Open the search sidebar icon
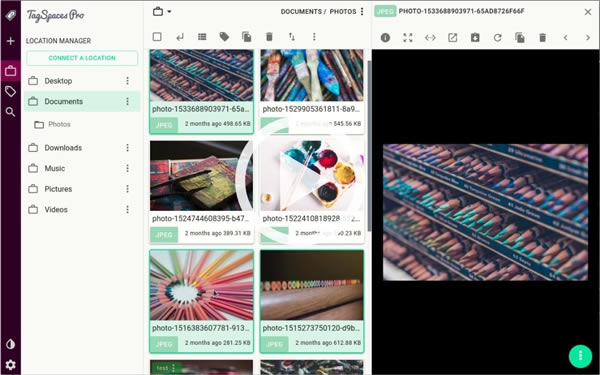Viewport: 600px width, 375px height. pos(10,112)
